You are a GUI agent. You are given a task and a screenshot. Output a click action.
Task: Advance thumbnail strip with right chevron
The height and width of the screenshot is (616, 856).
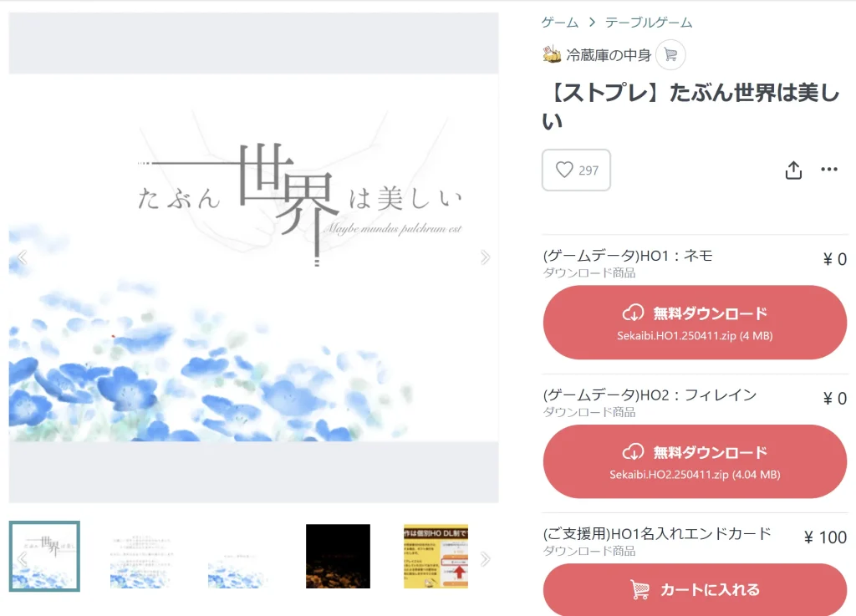pos(485,558)
